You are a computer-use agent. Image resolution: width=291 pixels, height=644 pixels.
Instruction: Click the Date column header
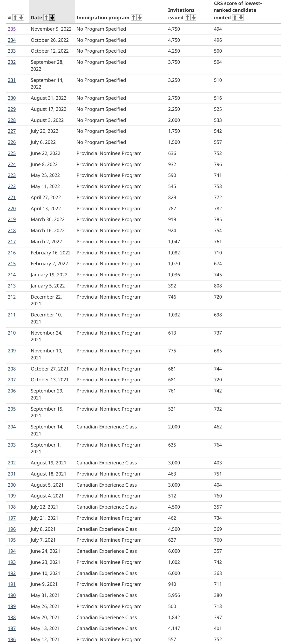(x=36, y=17)
